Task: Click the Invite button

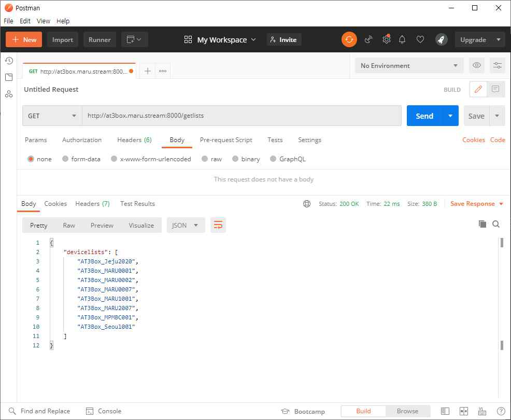Action: (x=283, y=40)
